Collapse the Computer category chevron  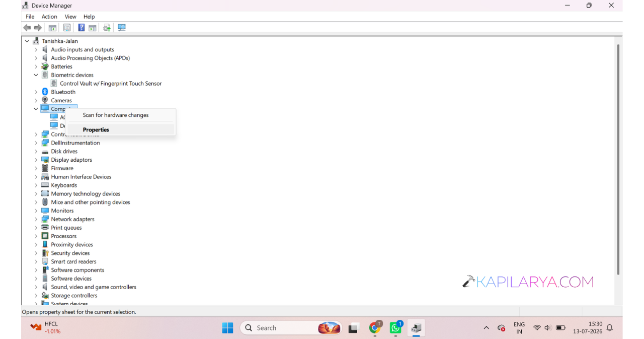coord(36,109)
